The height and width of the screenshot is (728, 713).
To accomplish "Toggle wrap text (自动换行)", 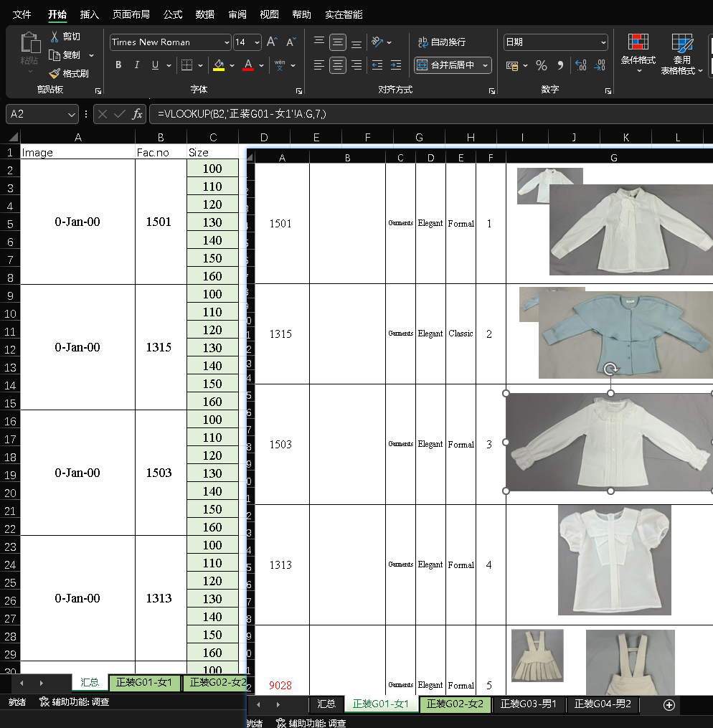I will (442, 42).
